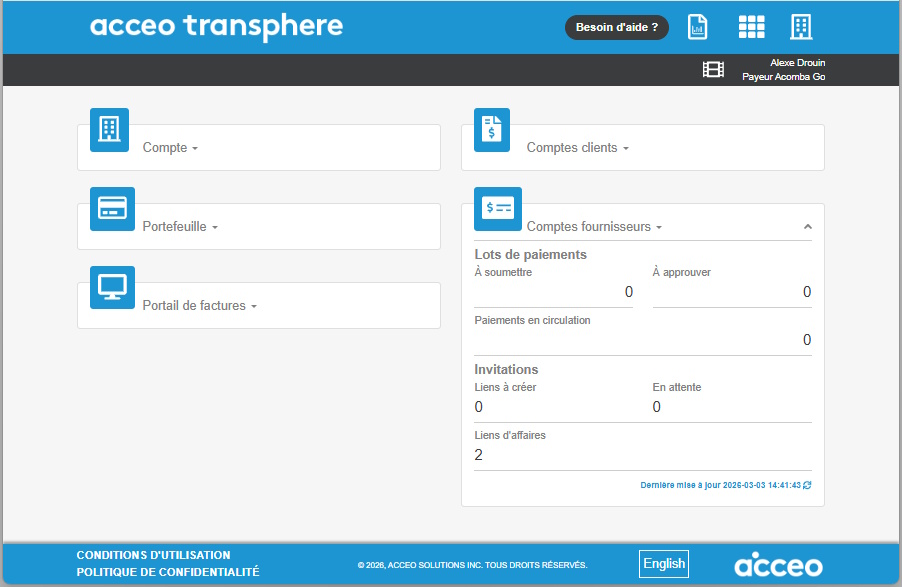Image resolution: width=902 pixels, height=587 pixels.
Task: Click the Portefeuille credit card icon
Action: tap(112, 209)
